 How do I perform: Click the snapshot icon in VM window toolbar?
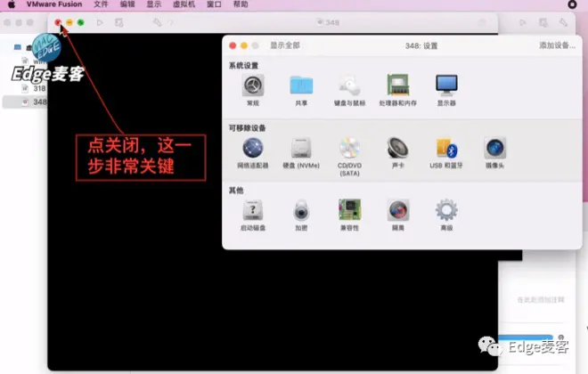pyautogui.click(x=118, y=22)
